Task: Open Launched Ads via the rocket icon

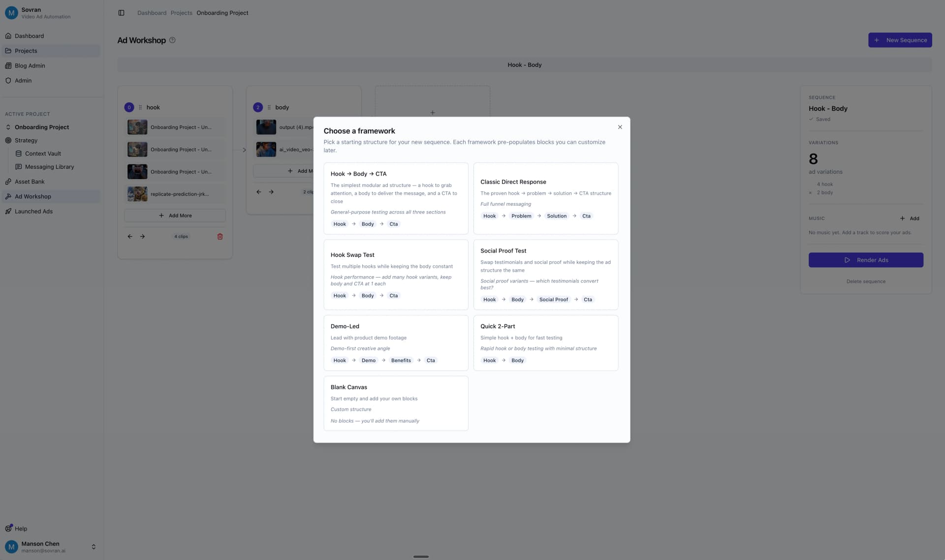Action: [x=8, y=211]
